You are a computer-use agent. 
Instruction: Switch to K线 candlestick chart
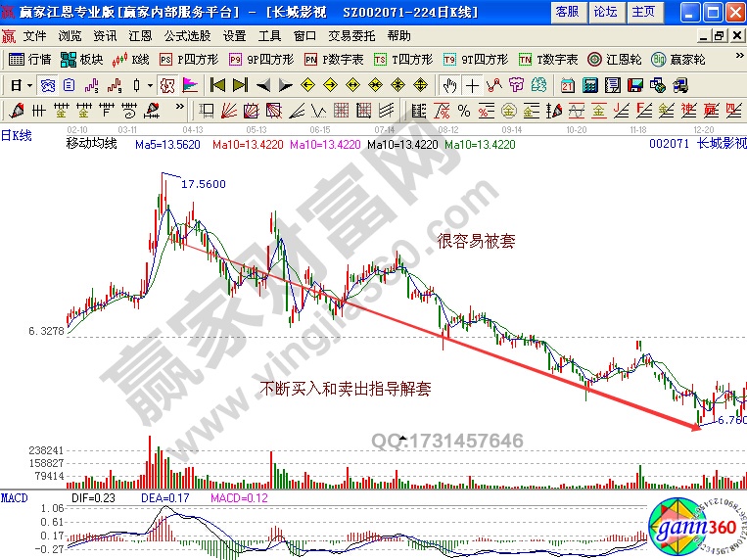click(133, 60)
